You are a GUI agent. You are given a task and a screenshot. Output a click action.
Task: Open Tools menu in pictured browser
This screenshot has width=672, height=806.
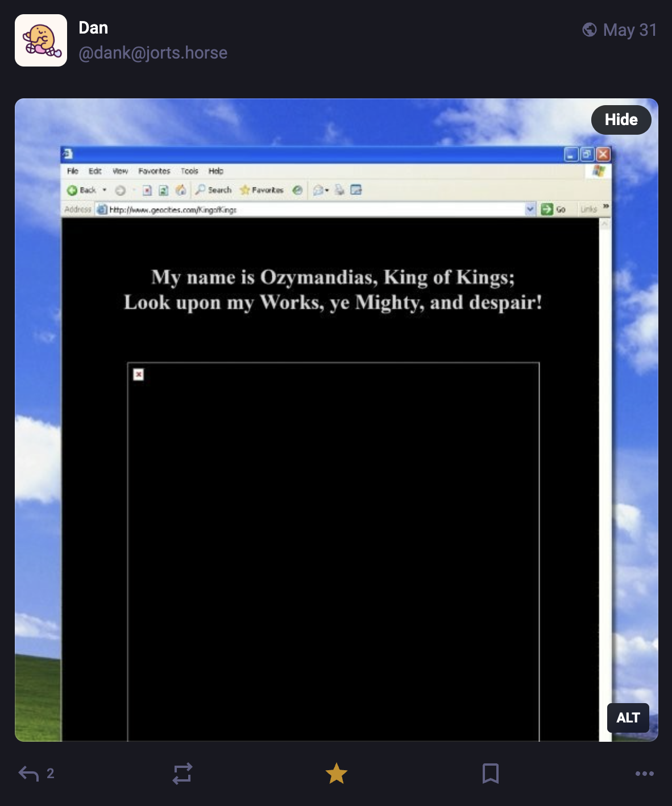coord(189,171)
